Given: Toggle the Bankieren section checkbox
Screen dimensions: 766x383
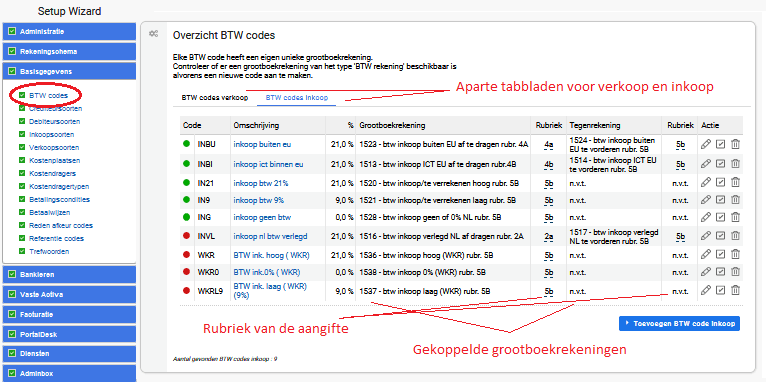Looking at the screenshot, I should (12, 275).
